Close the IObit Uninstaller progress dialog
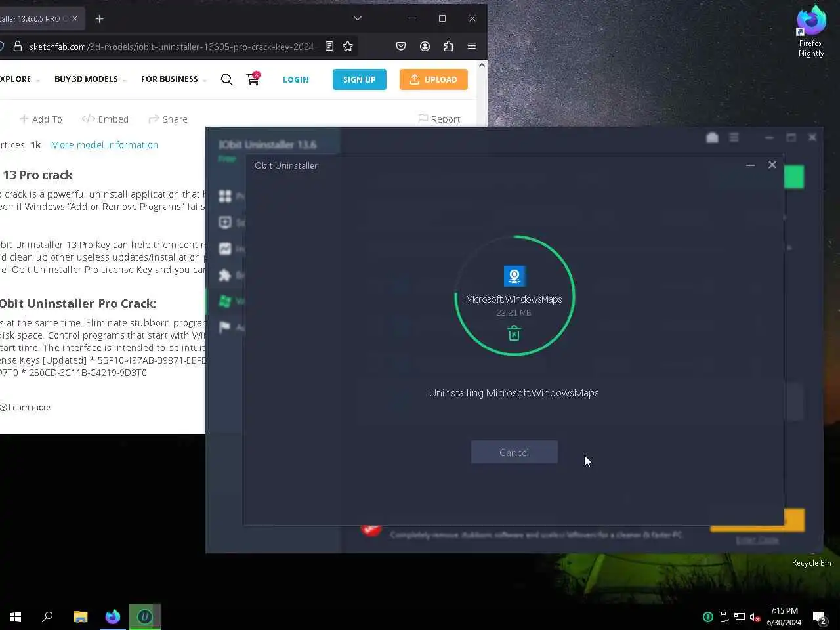 tap(772, 165)
